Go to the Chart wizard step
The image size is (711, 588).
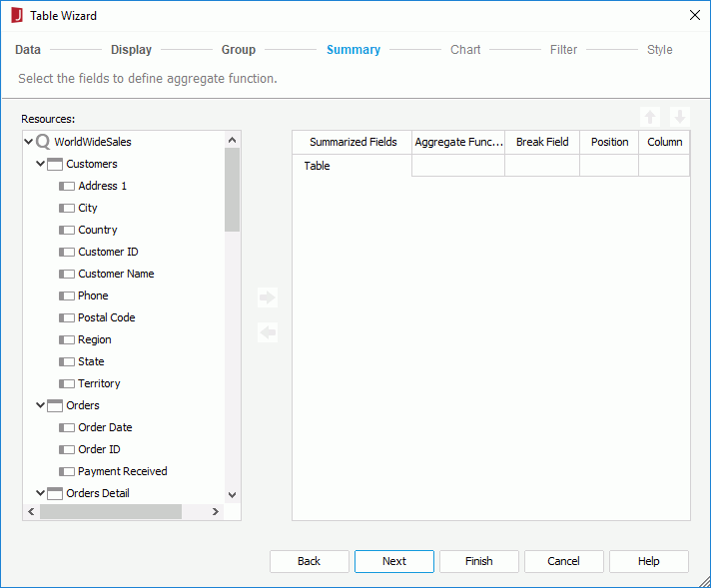[x=465, y=49]
